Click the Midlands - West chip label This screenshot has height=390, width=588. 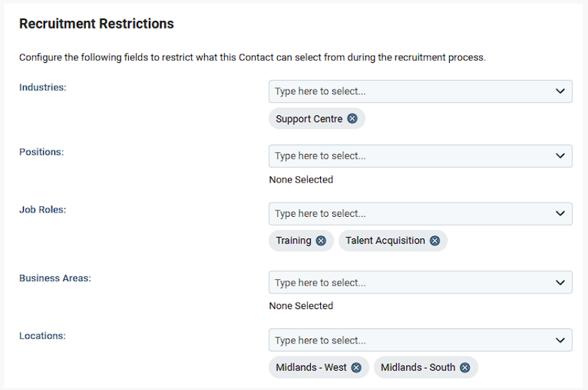[x=311, y=368]
